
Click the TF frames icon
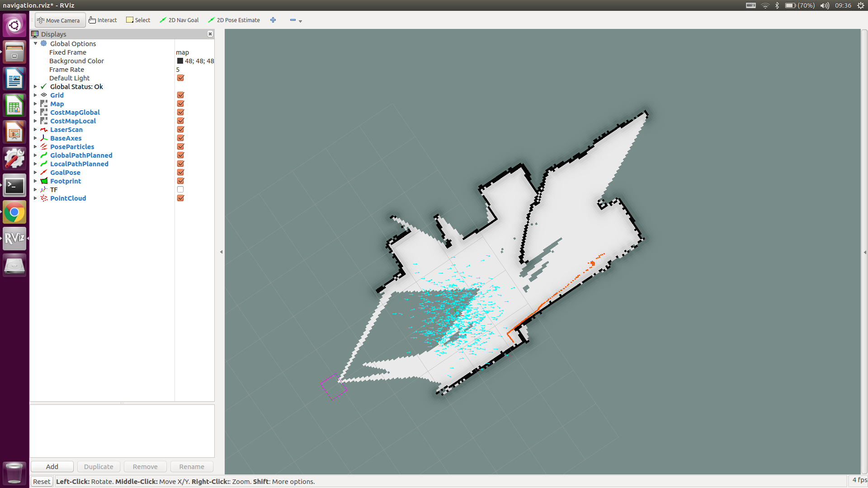44,189
